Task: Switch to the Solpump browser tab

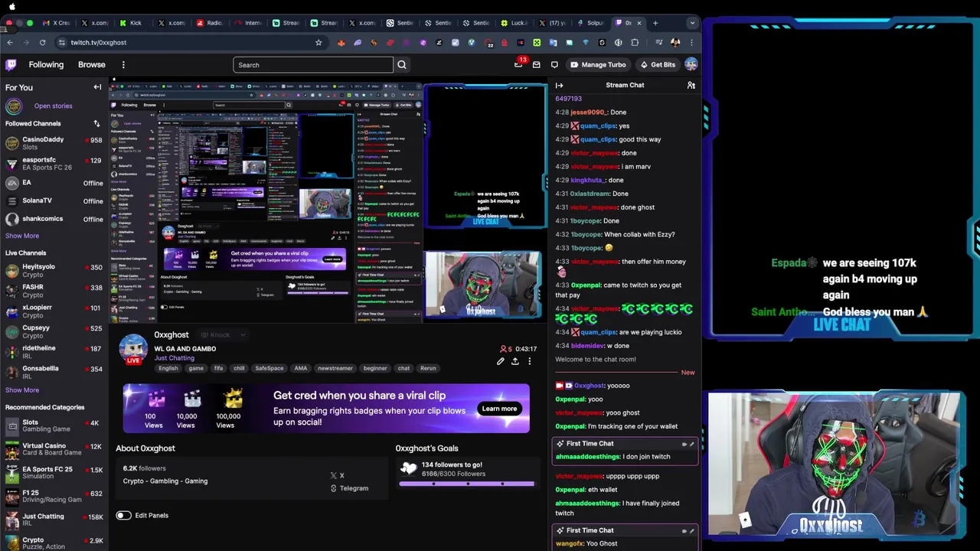Action: 591,23
